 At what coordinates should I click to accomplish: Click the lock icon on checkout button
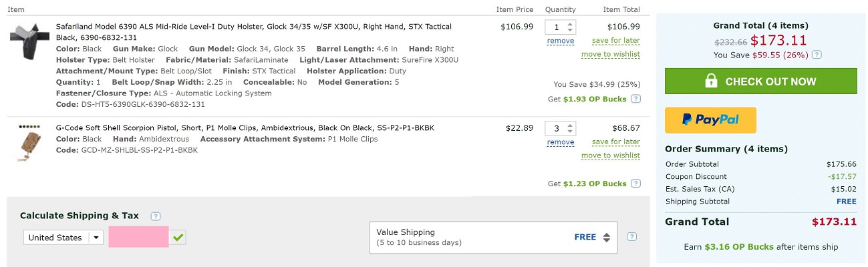(711, 81)
